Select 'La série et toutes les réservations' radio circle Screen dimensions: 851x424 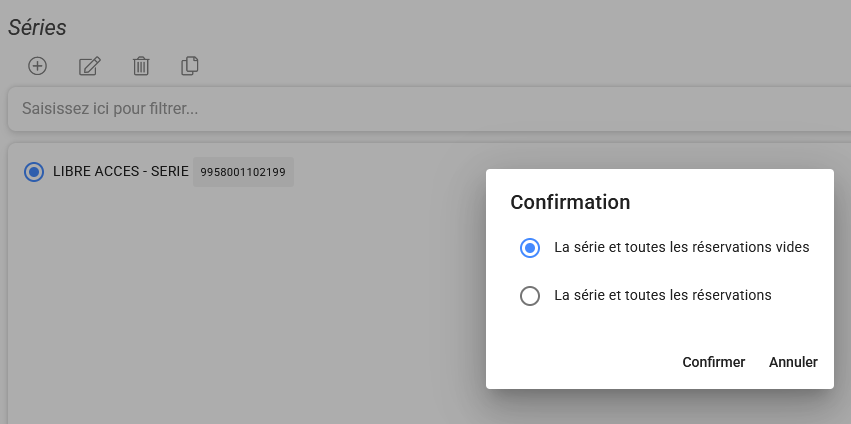click(x=530, y=296)
